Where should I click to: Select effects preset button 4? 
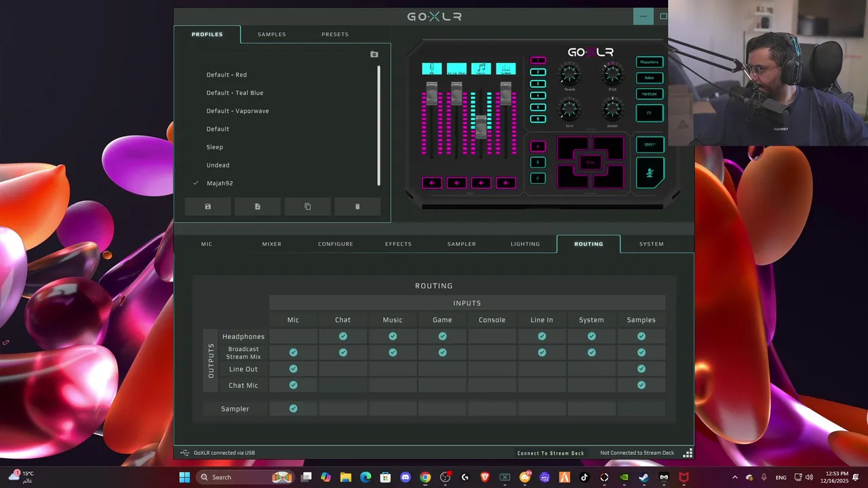(x=538, y=96)
